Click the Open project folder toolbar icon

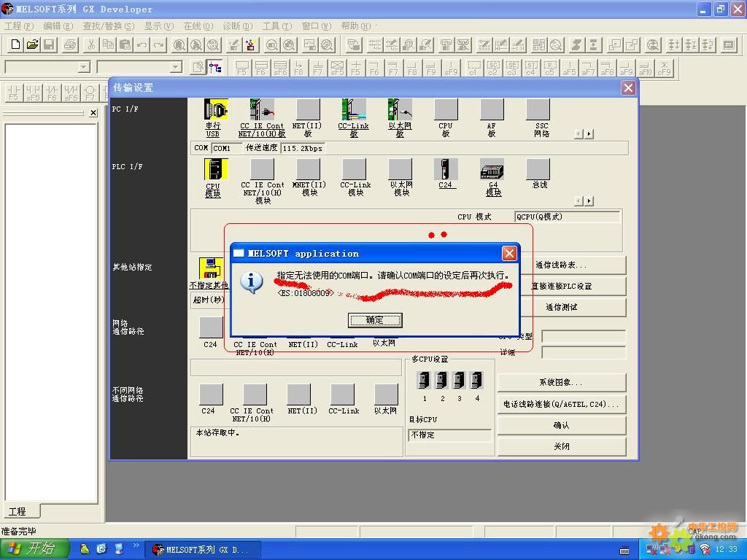click(x=32, y=44)
